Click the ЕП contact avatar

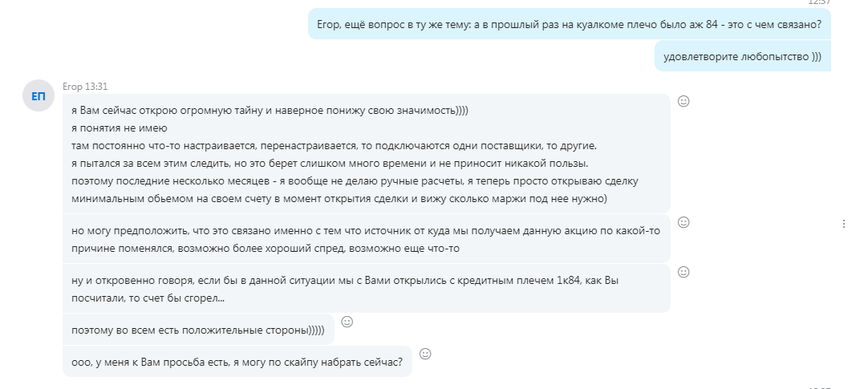point(39,96)
